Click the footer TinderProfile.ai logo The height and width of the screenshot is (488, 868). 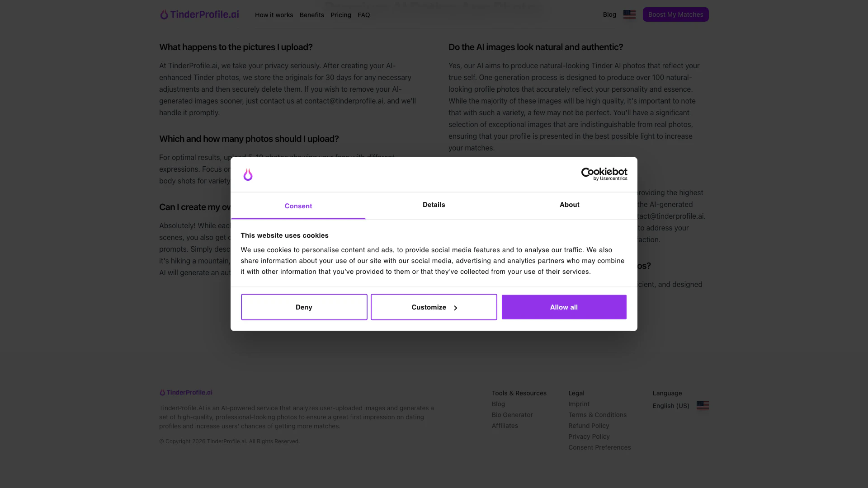click(x=186, y=393)
